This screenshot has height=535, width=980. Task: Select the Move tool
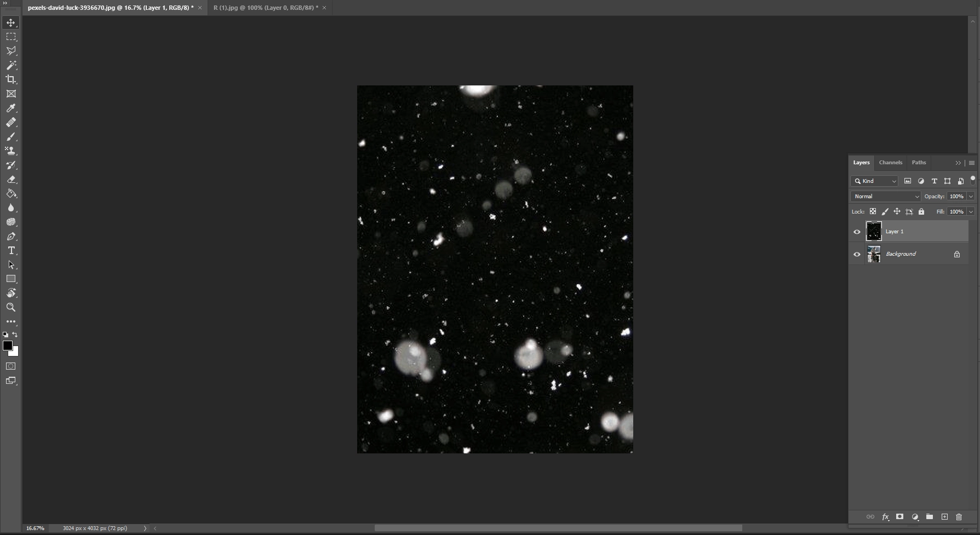(11, 22)
